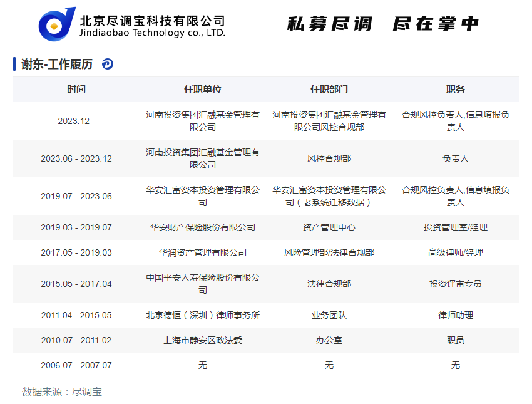532x404 pixels.
Task: Click the 高级律师/经理 position cell
Action: pyautogui.click(x=455, y=252)
